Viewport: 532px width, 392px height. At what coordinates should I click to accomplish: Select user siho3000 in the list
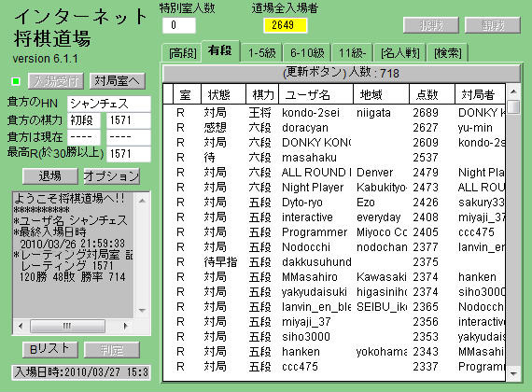pyautogui.click(x=306, y=337)
